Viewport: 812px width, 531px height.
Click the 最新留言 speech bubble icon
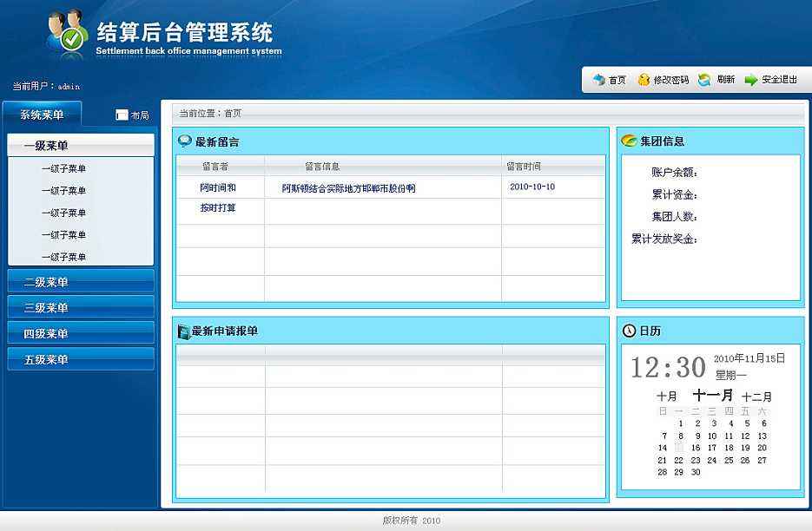pos(185,141)
